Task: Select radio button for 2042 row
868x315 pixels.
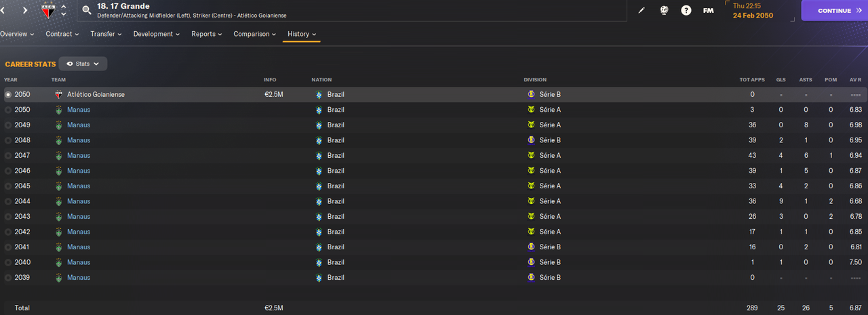Action: click(8, 232)
